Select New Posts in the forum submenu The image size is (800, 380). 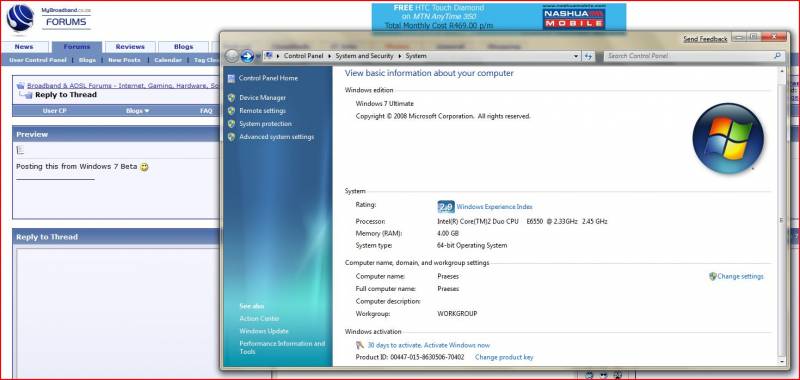(x=124, y=60)
